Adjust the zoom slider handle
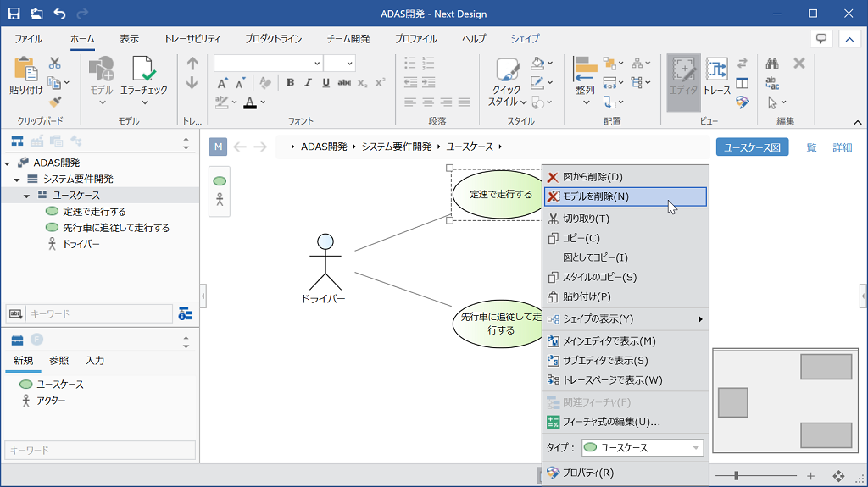Image resolution: width=868 pixels, height=487 pixels. (736, 475)
